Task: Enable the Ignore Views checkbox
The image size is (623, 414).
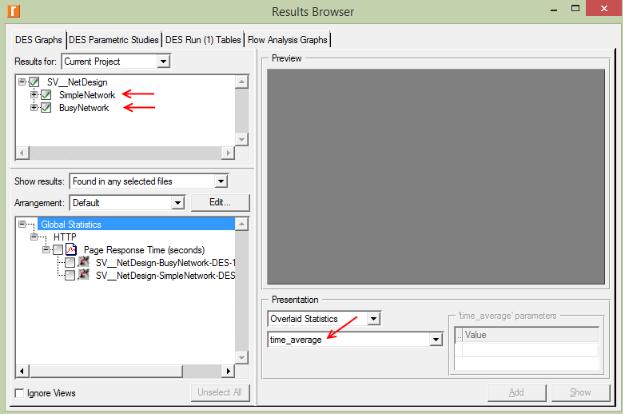Action: (19, 393)
